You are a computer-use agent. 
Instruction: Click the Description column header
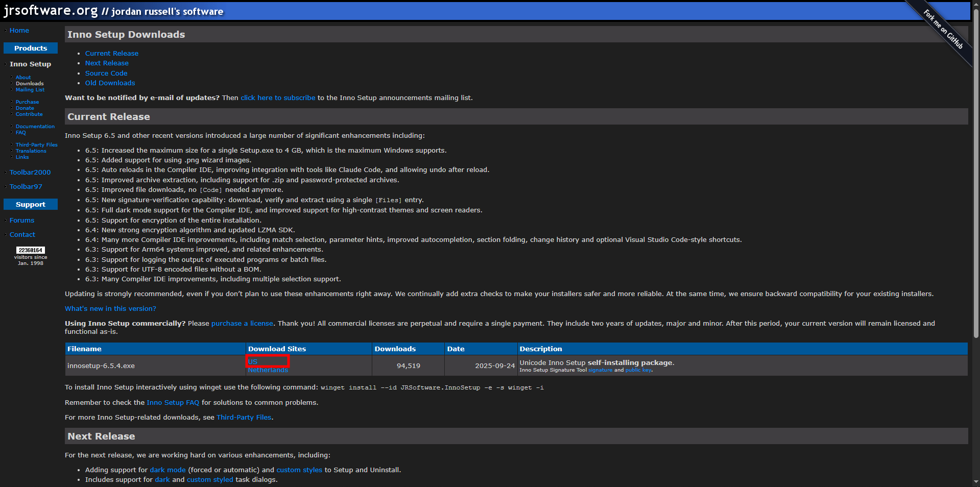tap(743, 349)
